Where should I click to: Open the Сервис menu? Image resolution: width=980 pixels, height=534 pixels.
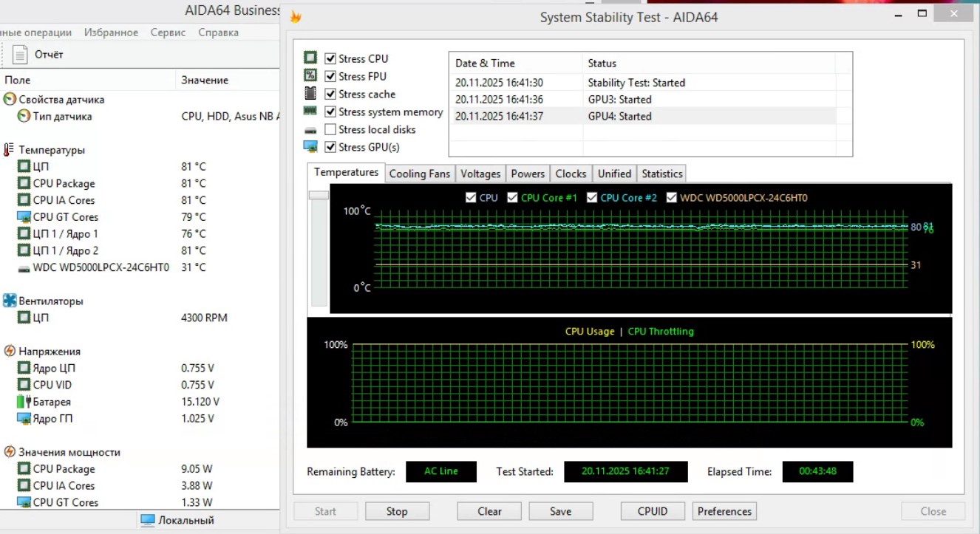[x=168, y=32]
